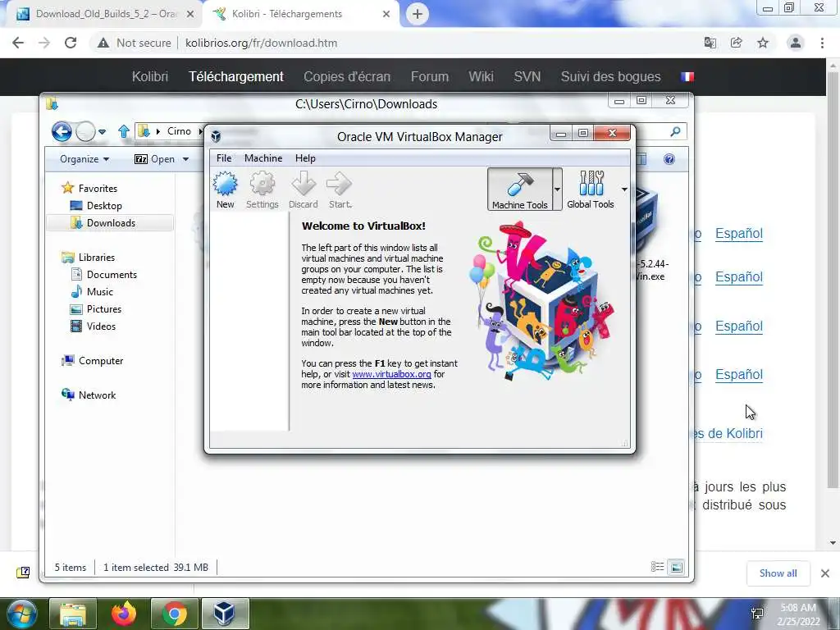Click the Explorer search magnifier icon
Image resolution: width=840 pixels, height=630 pixels.
(x=676, y=131)
